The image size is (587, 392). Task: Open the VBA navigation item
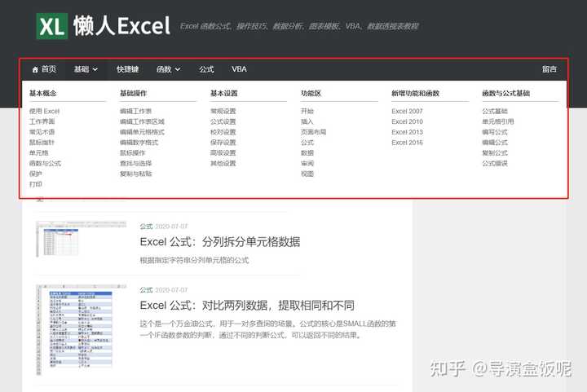click(x=239, y=69)
